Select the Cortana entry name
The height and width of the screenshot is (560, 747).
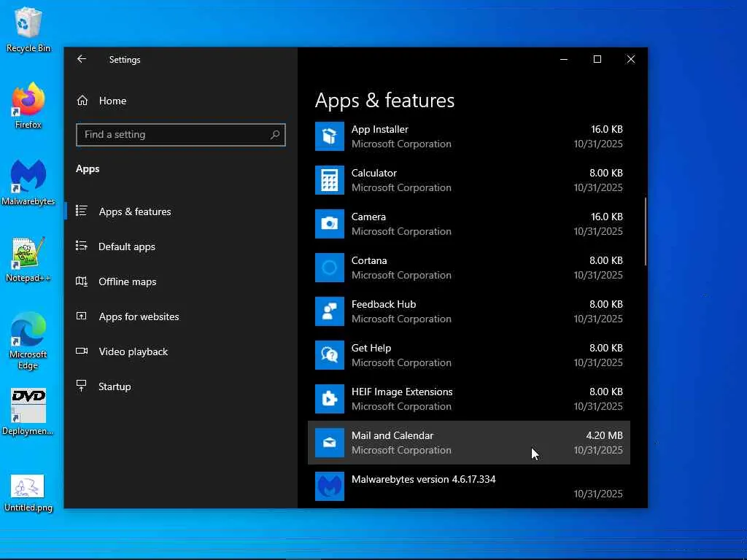tap(369, 260)
